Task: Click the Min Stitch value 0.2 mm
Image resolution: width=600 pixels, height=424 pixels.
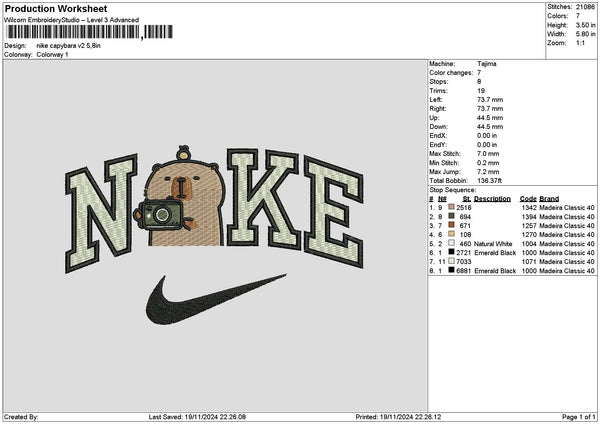Action: click(488, 163)
